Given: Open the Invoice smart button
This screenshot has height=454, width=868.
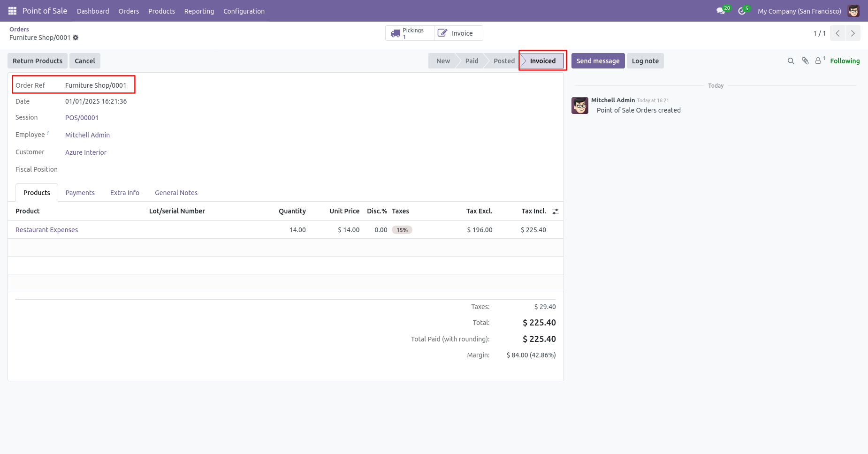Looking at the screenshot, I should point(458,33).
